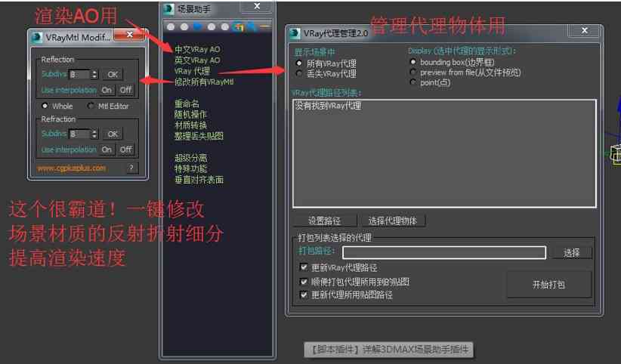
Task: Click the 开始打包 button
Action: tap(548, 284)
